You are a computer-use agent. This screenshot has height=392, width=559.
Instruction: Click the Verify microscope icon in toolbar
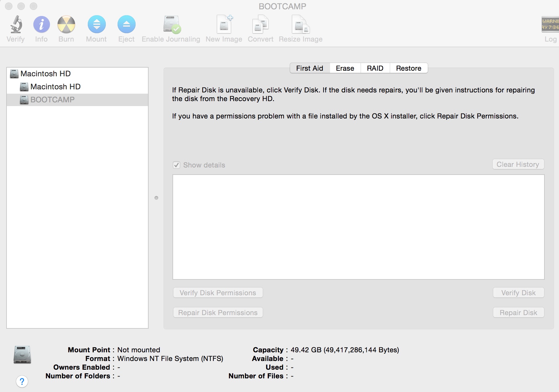pyautogui.click(x=16, y=24)
